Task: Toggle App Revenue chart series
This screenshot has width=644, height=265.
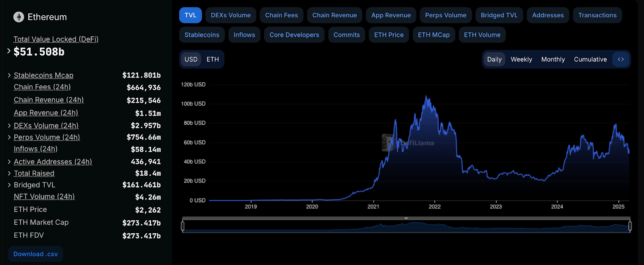Action: 391,15
